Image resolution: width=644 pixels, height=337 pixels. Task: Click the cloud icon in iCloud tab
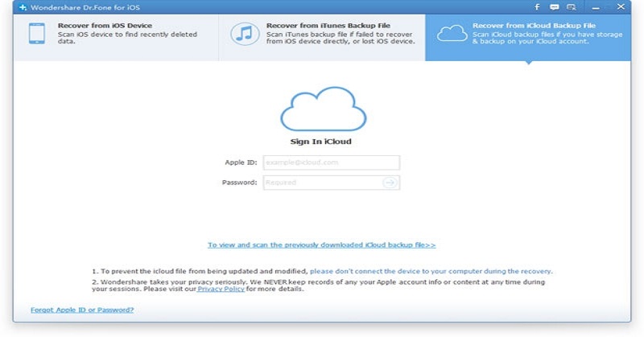pyautogui.click(x=452, y=33)
